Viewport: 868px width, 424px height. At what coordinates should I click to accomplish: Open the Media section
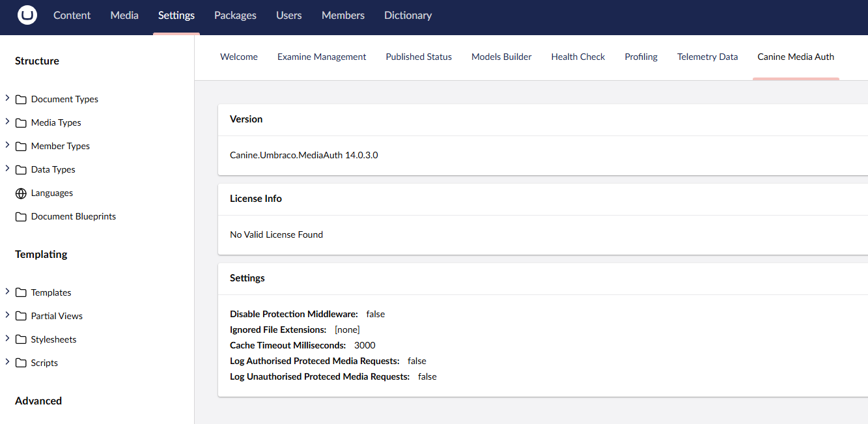tap(124, 15)
